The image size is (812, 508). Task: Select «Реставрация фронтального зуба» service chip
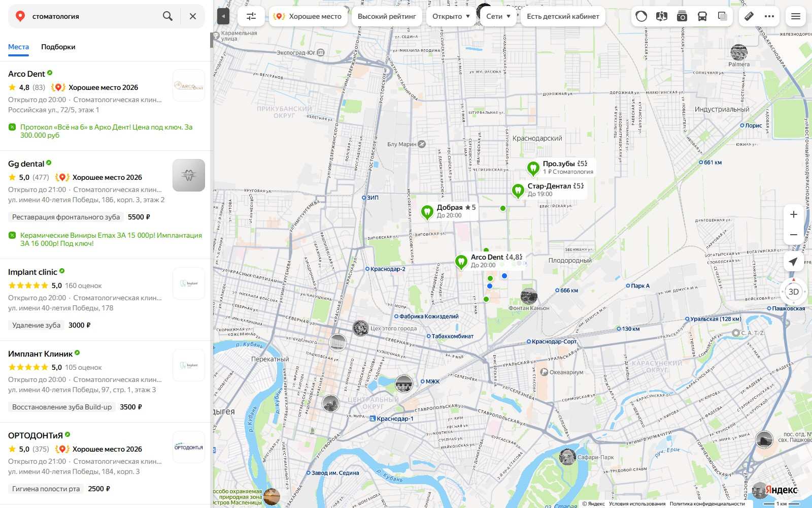click(x=66, y=217)
